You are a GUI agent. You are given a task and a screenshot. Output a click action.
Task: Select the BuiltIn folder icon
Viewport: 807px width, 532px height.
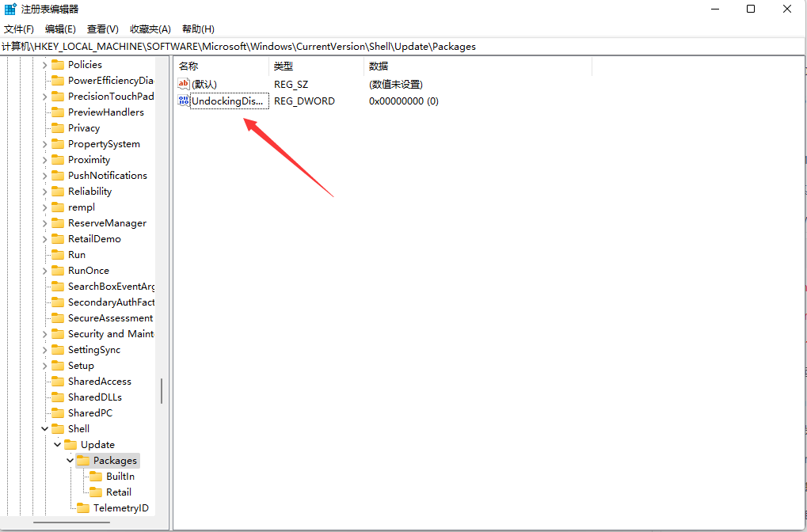pos(96,476)
